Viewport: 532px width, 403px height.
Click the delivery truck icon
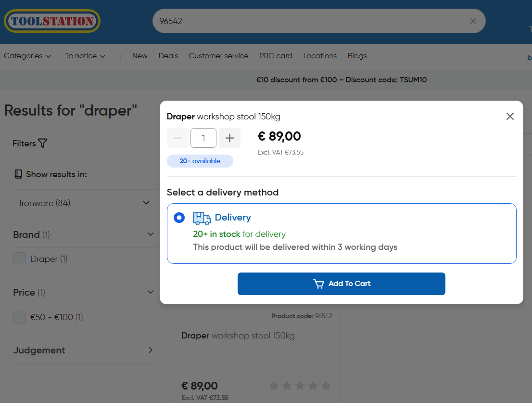click(x=202, y=218)
